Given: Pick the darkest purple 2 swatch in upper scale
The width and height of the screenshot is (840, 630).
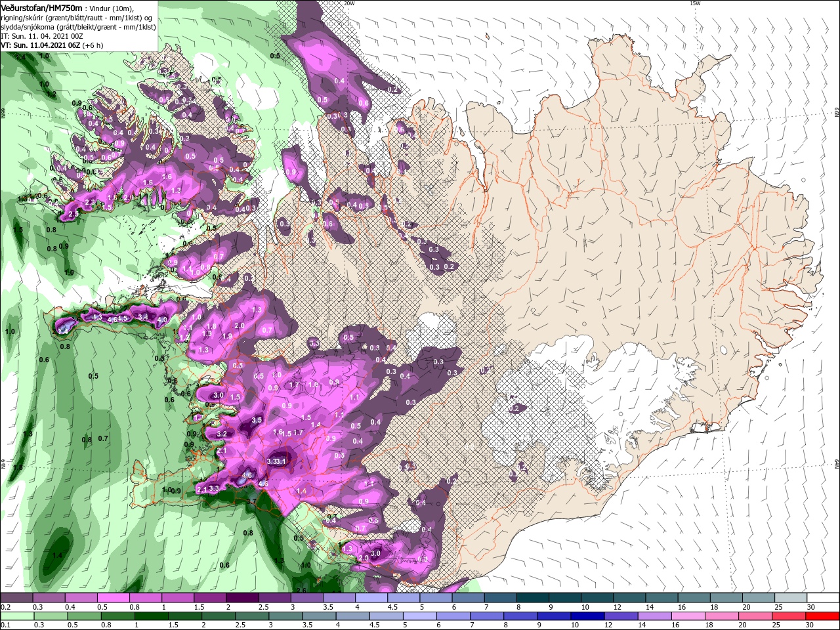Looking at the screenshot, I should 242,598.
